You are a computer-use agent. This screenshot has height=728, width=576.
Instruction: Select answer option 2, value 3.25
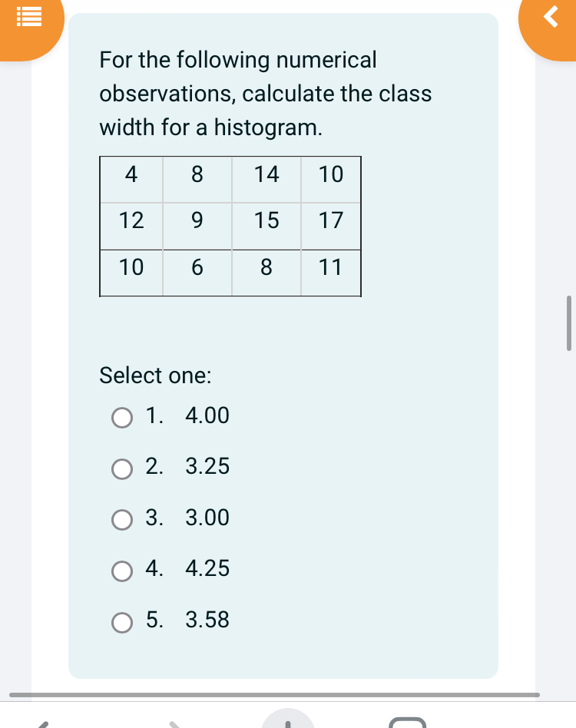122,469
